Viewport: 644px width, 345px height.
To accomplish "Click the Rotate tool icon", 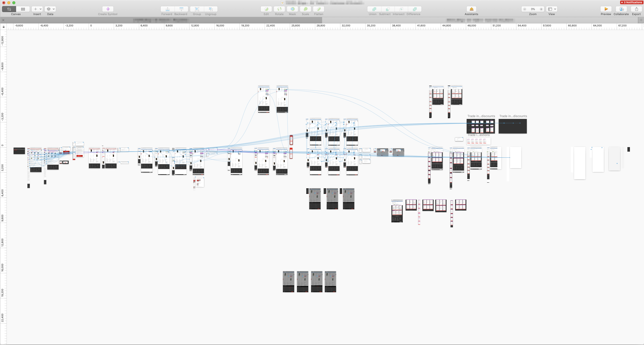I will [x=279, y=9].
